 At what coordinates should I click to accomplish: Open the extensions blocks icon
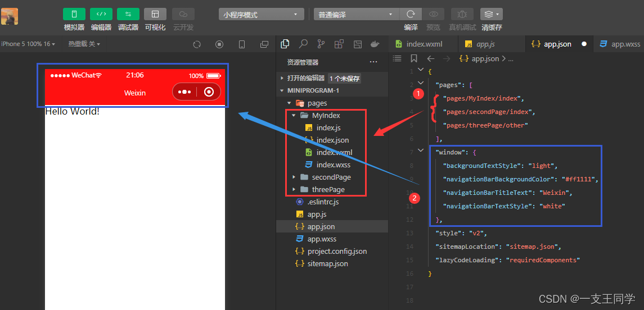pos(339,43)
